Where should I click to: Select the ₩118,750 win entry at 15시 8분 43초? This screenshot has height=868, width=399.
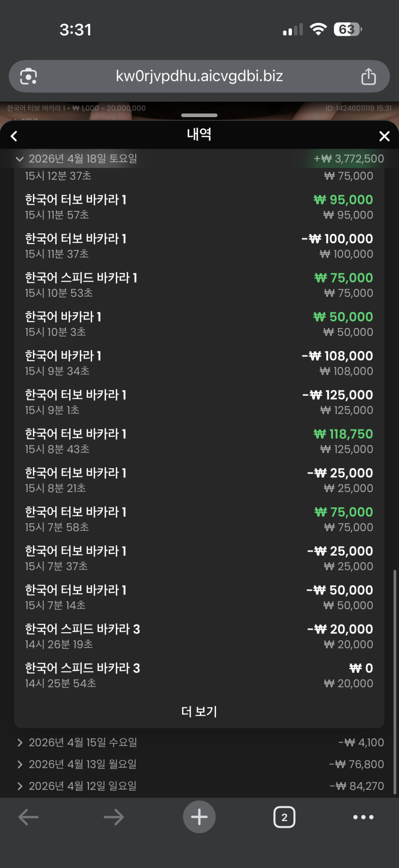tap(199, 441)
